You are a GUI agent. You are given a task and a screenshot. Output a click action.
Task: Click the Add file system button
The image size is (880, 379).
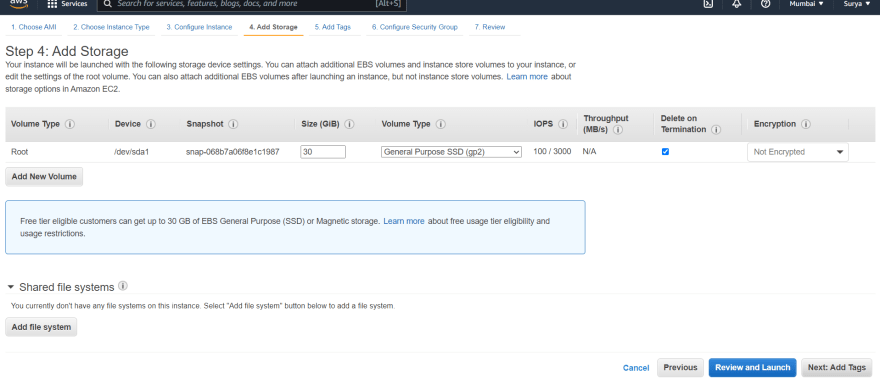41,327
